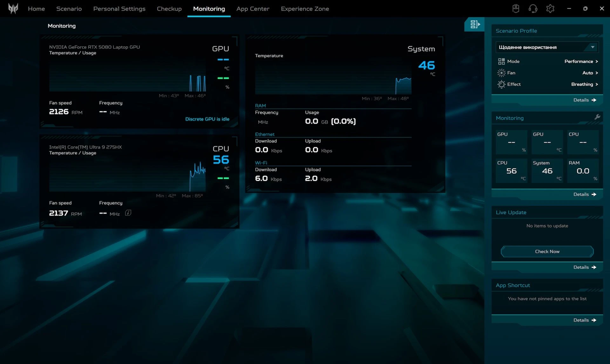The height and width of the screenshot is (364, 610).
Task: Open the settings gear icon
Action: [550, 9]
